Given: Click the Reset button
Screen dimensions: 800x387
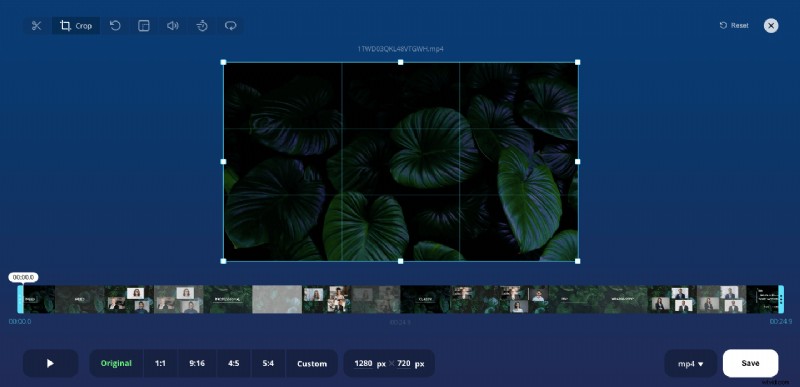Looking at the screenshot, I should pos(734,25).
